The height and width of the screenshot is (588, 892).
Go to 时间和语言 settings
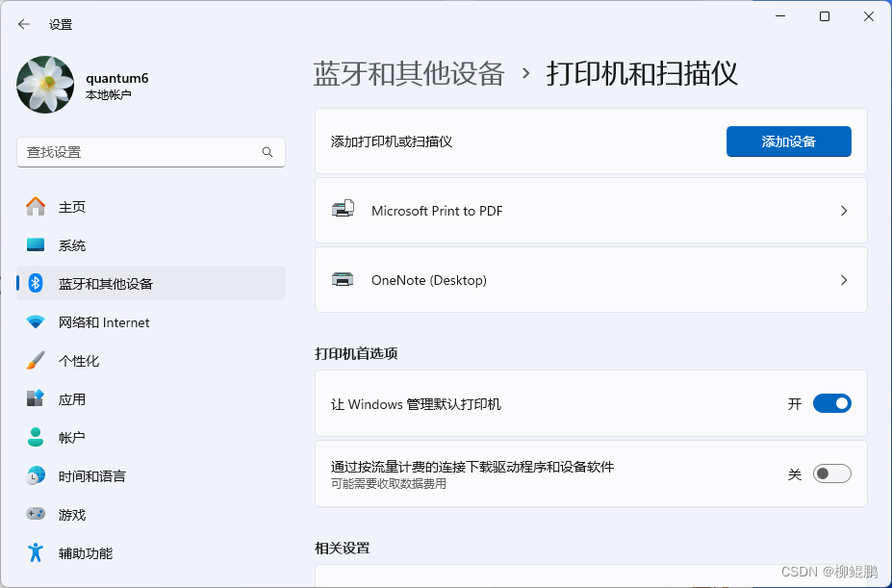pos(151,475)
